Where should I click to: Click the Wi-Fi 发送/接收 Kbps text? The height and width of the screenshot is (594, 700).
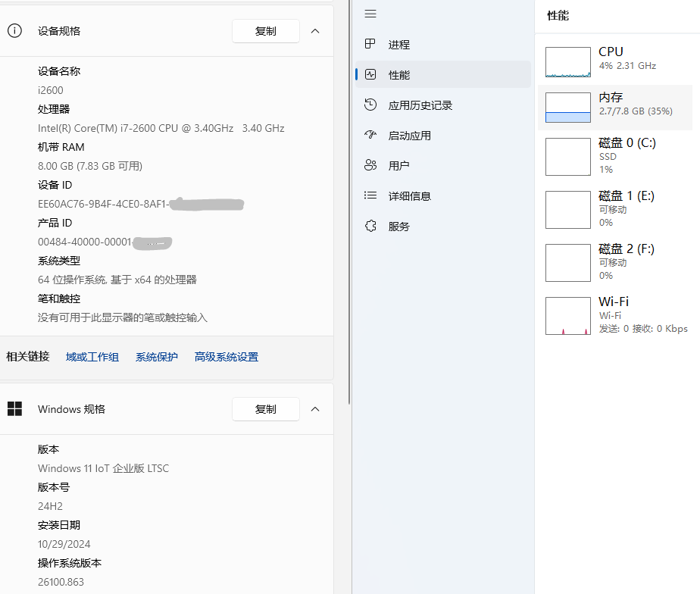(643, 329)
